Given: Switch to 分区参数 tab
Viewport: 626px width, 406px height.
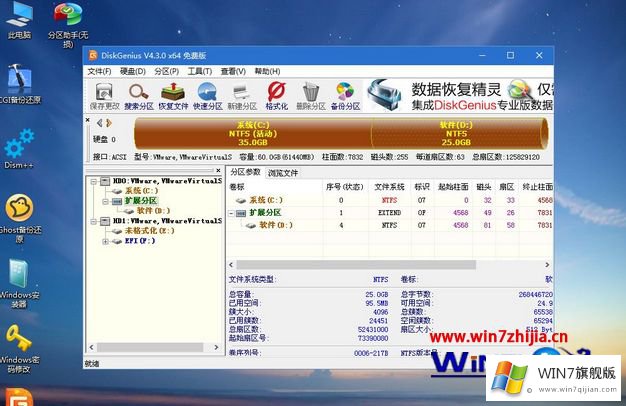Looking at the screenshot, I should [245, 172].
